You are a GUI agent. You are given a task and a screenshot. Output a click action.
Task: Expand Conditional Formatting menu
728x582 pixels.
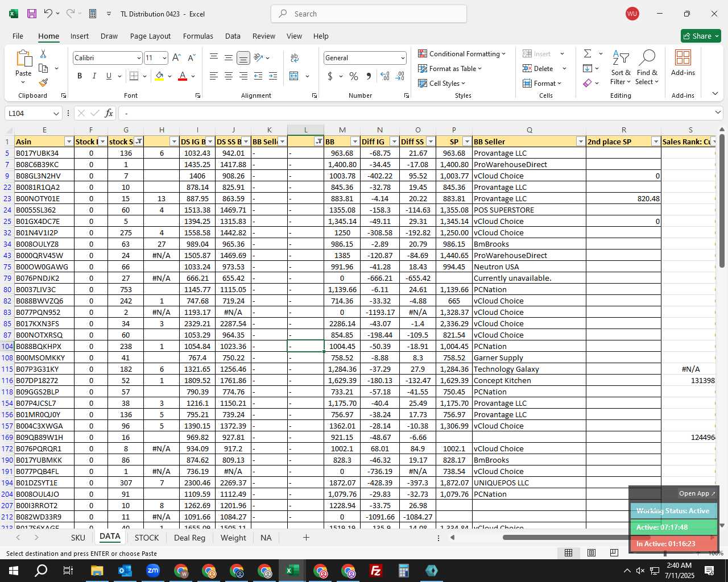[461, 53]
